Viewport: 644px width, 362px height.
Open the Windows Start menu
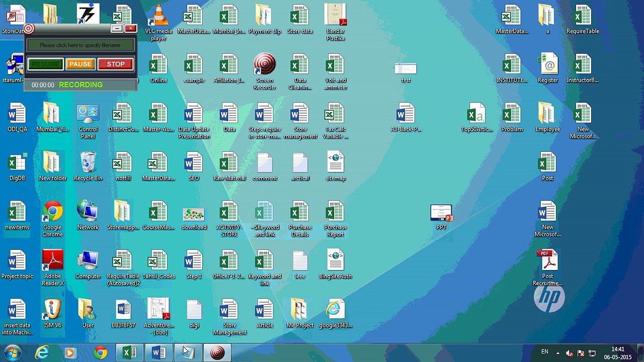click(x=12, y=352)
